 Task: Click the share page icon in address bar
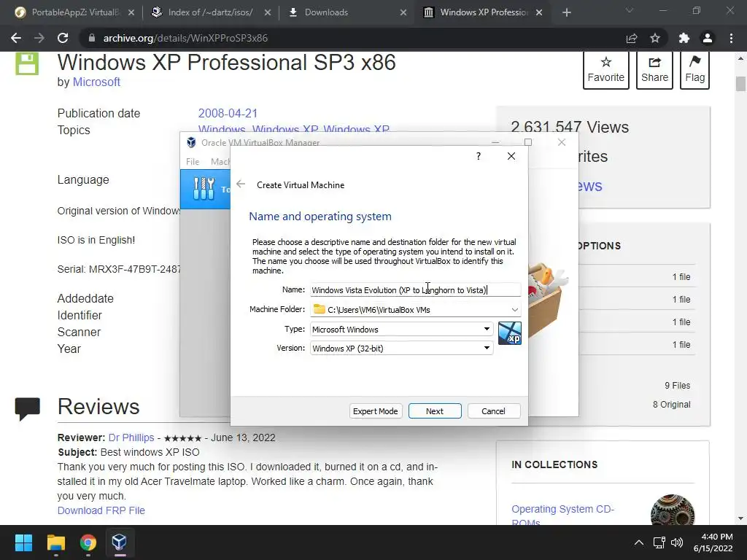(632, 38)
